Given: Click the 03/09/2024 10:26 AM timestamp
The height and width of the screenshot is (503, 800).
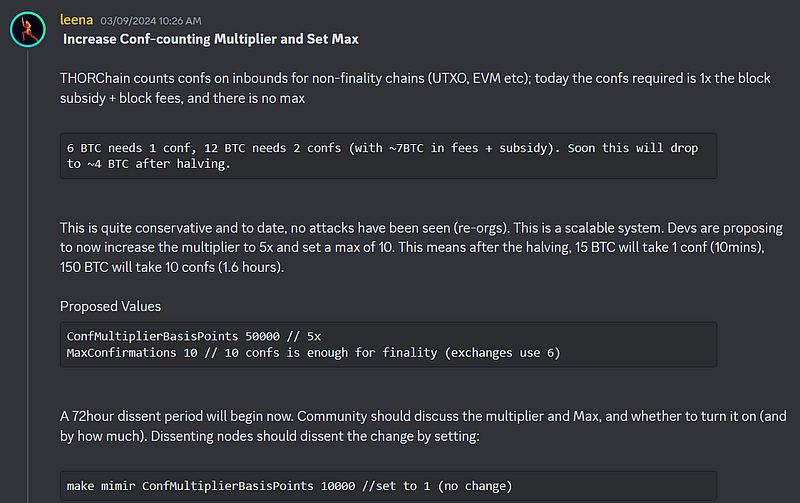Looking at the screenshot, I should (x=151, y=21).
